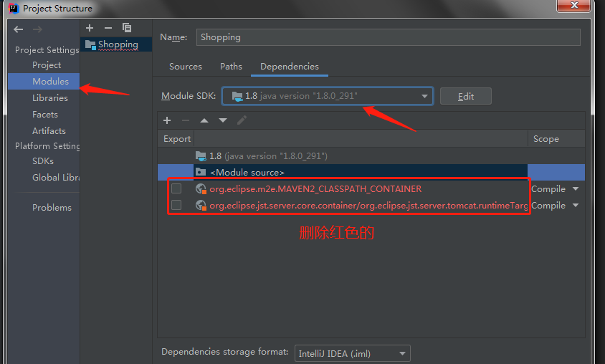Image resolution: width=605 pixels, height=364 pixels.
Task: Open the Problems section
Action: pyautogui.click(x=52, y=208)
